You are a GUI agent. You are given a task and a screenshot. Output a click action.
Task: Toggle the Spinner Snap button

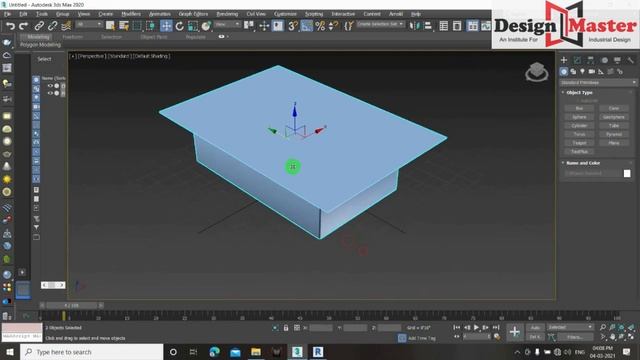point(333,26)
